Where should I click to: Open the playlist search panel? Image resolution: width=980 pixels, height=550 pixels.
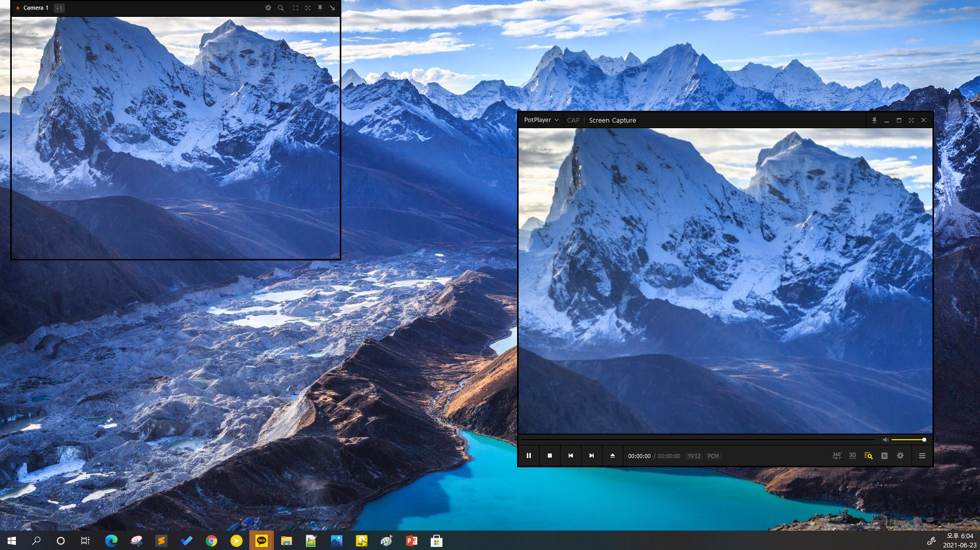pyautogui.click(x=868, y=456)
